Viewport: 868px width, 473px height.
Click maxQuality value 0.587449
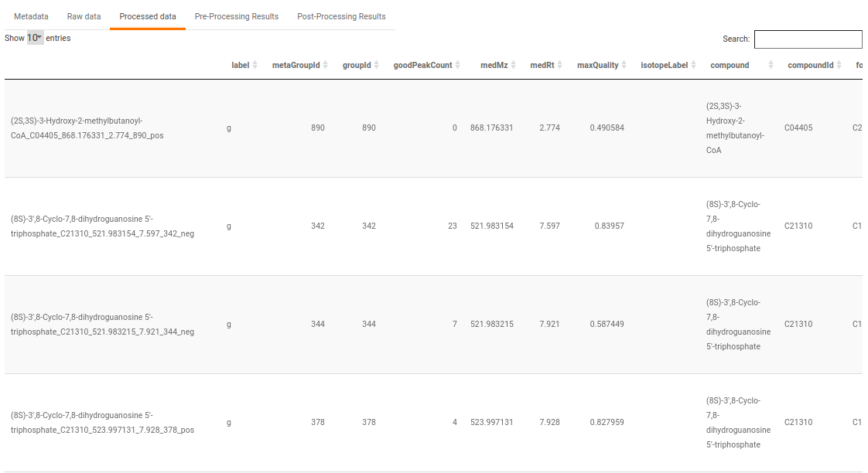click(x=607, y=324)
